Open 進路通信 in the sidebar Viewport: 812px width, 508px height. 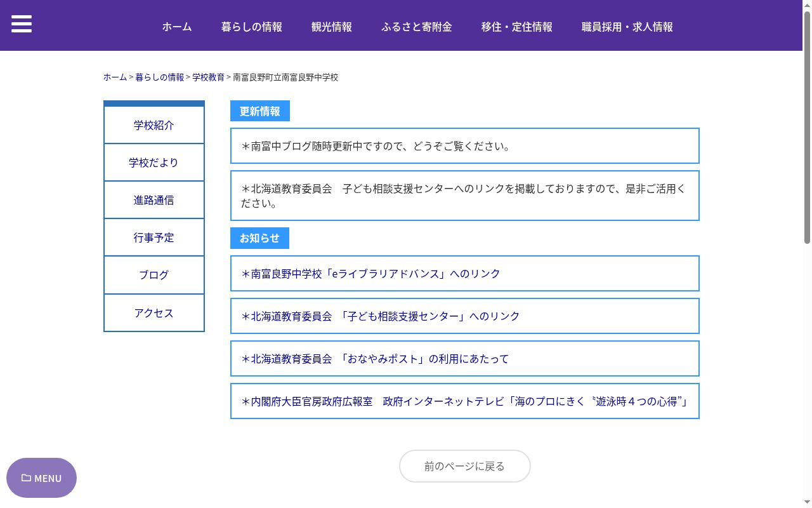[x=154, y=200]
